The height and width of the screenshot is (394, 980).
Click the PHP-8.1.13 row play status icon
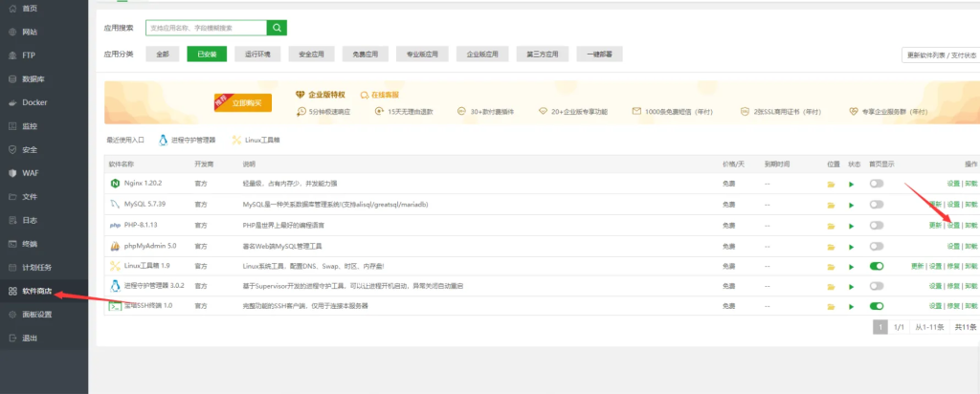(851, 226)
